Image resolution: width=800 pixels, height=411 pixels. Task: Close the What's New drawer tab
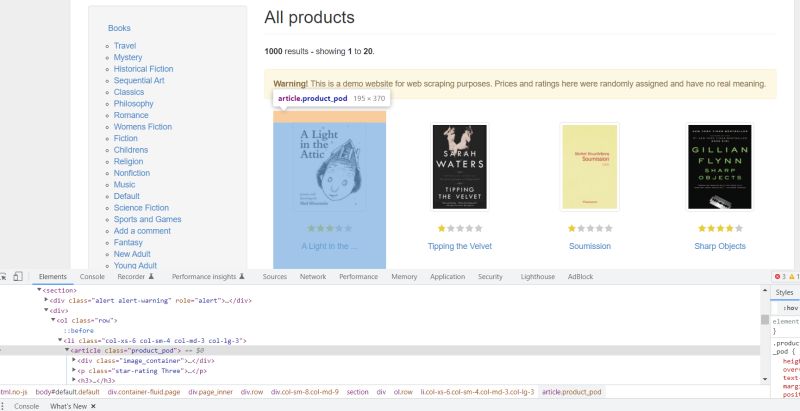tap(93, 406)
